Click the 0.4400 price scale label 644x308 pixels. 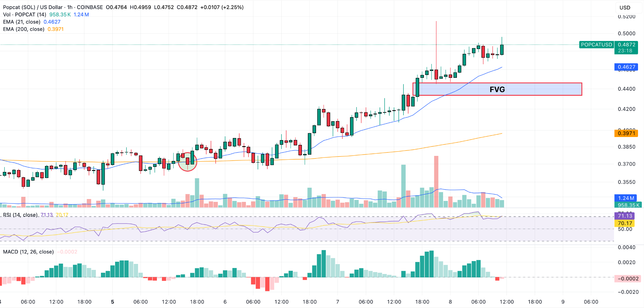626,89
